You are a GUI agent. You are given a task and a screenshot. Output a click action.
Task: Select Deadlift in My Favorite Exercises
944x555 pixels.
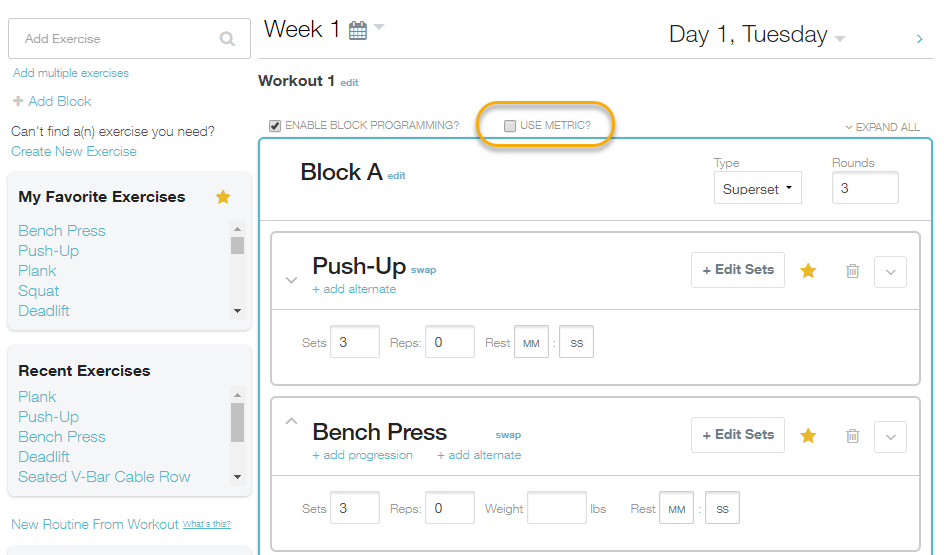tap(44, 310)
